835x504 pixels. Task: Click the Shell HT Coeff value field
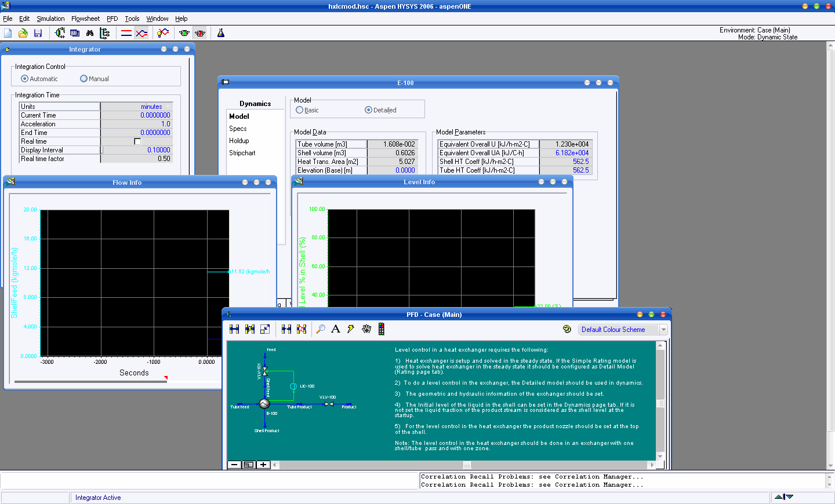point(565,162)
